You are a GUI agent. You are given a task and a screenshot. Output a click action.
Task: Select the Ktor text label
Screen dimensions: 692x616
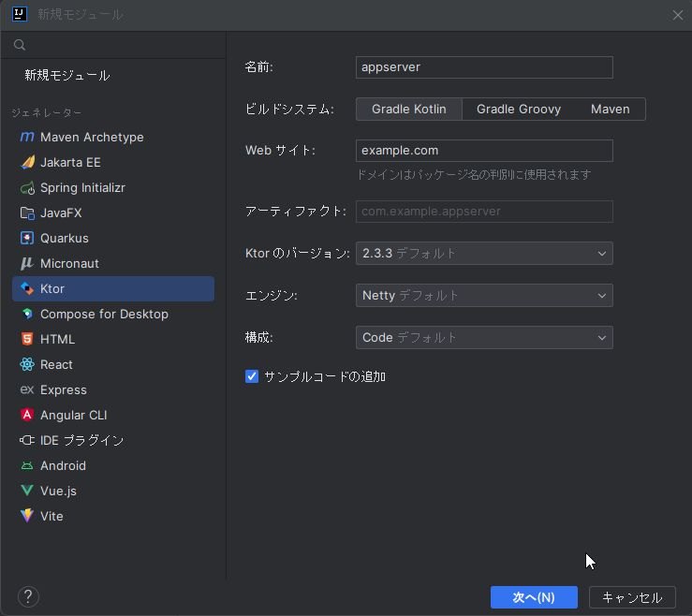tap(52, 288)
